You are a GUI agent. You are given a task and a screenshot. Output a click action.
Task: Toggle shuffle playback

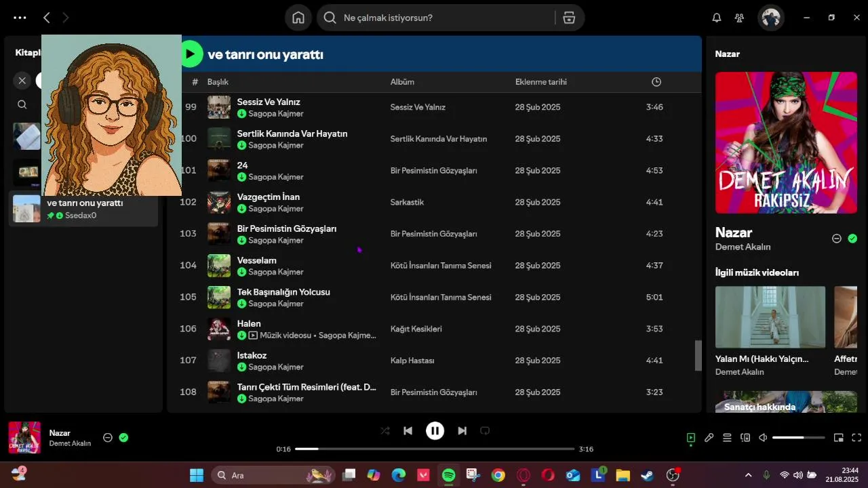pyautogui.click(x=385, y=430)
